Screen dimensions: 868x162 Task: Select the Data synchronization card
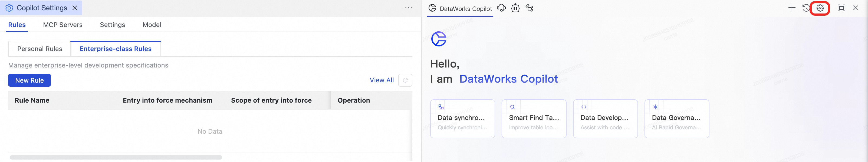click(x=462, y=119)
